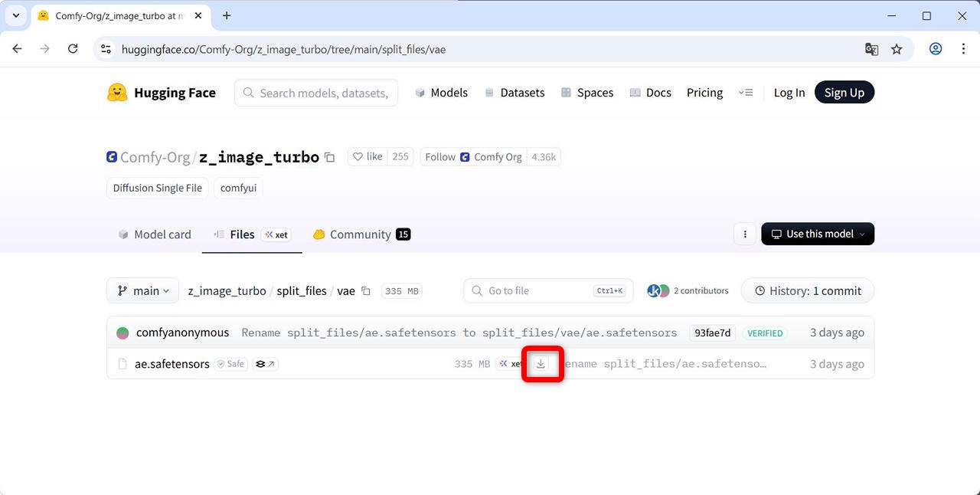Open the three-dot model options menu
The width and height of the screenshot is (980, 495).
coord(745,234)
